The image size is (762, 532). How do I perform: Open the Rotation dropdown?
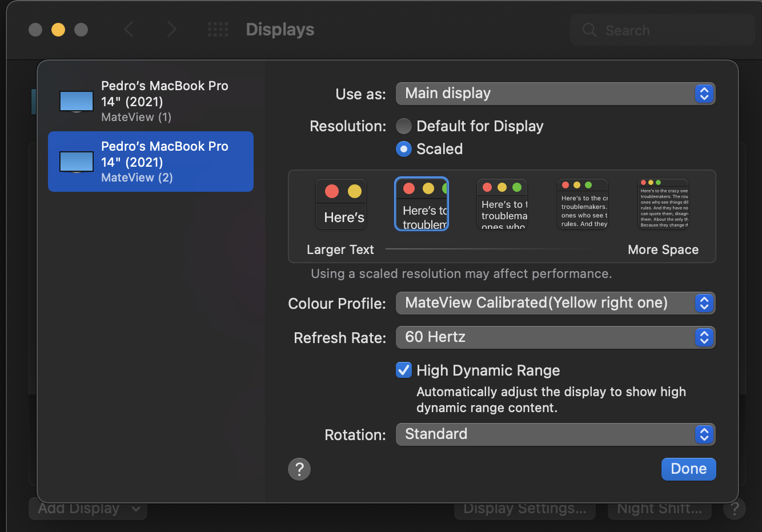pos(555,434)
